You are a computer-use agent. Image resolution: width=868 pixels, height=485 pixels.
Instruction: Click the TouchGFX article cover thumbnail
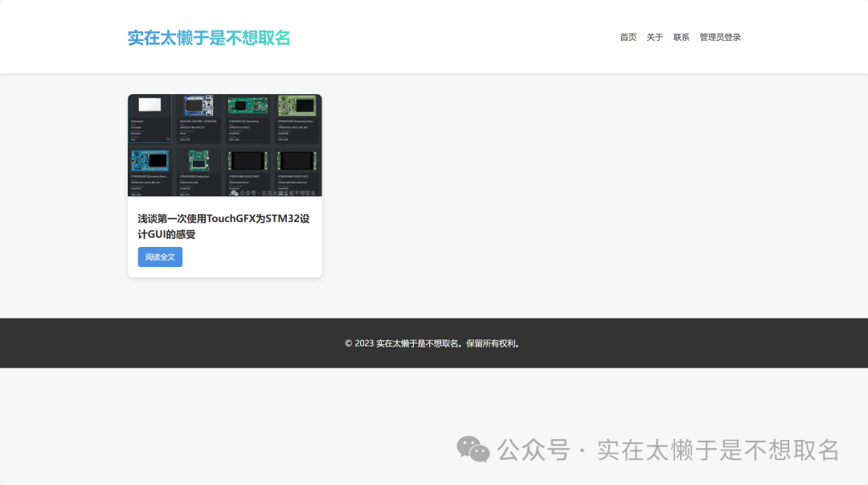click(x=225, y=146)
